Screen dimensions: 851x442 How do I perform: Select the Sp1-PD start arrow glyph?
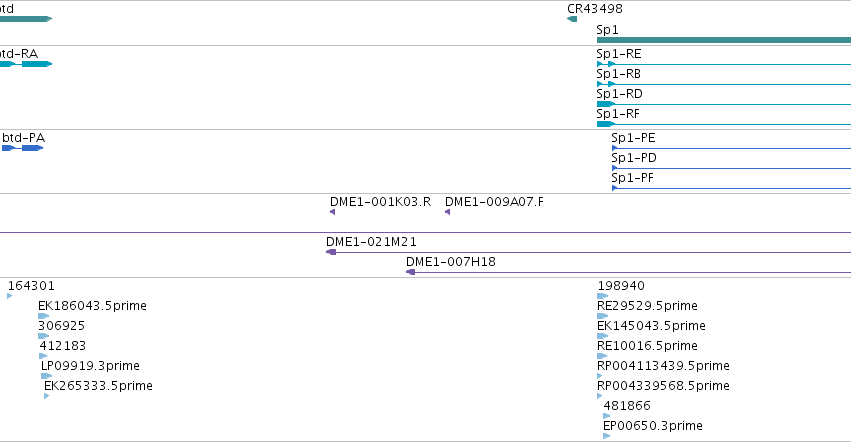pos(614,168)
